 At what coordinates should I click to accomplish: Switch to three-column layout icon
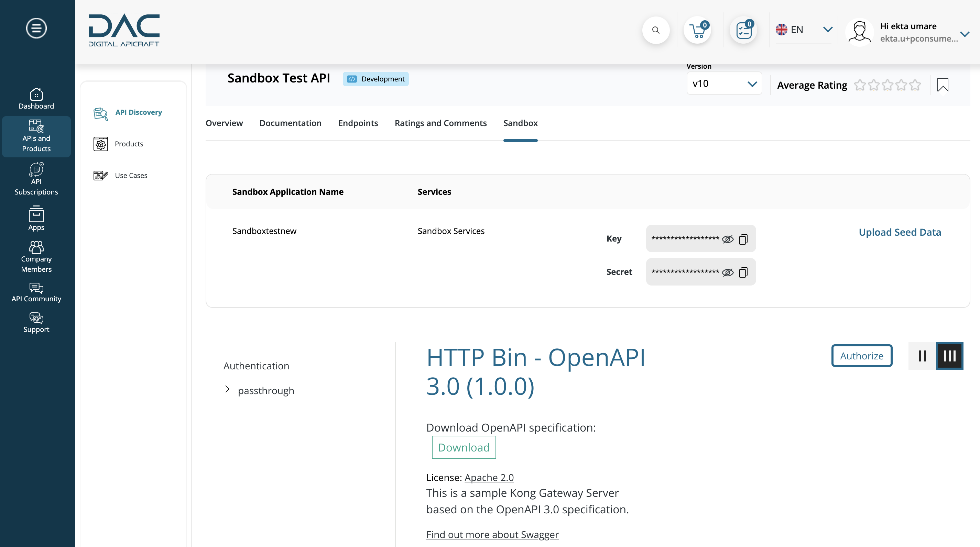949,356
